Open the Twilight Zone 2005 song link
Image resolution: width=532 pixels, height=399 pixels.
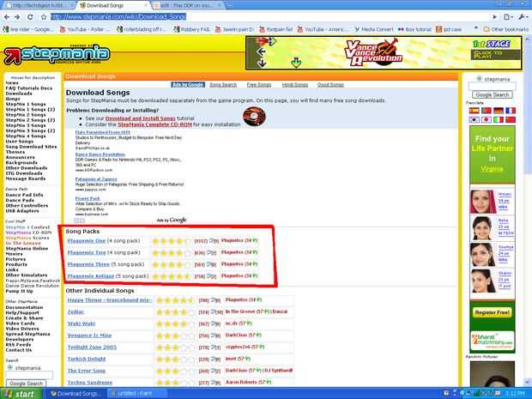pos(92,348)
